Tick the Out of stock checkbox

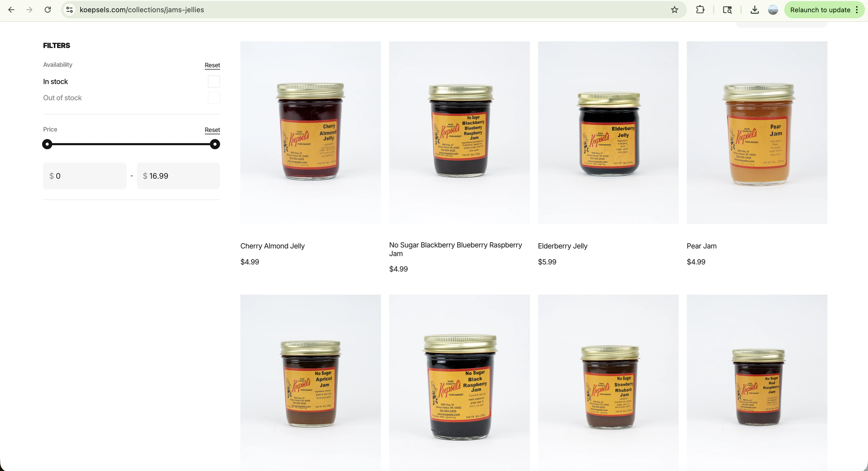point(214,98)
